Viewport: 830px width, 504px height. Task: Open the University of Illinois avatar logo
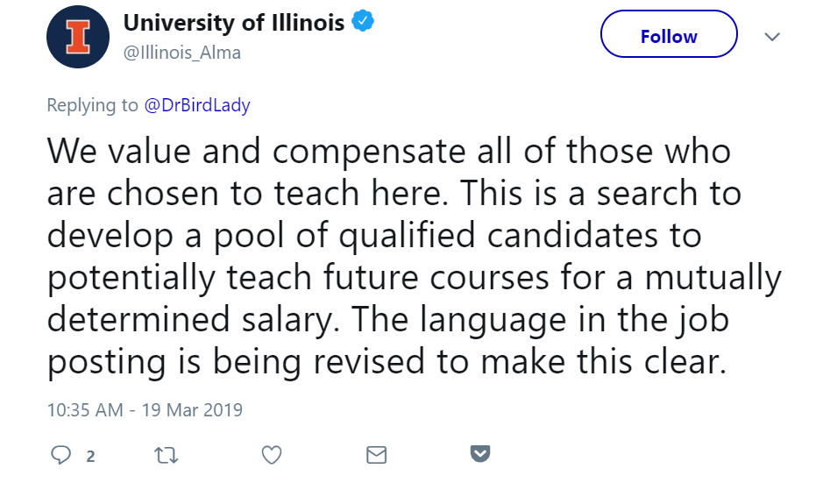(x=78, y=37)
